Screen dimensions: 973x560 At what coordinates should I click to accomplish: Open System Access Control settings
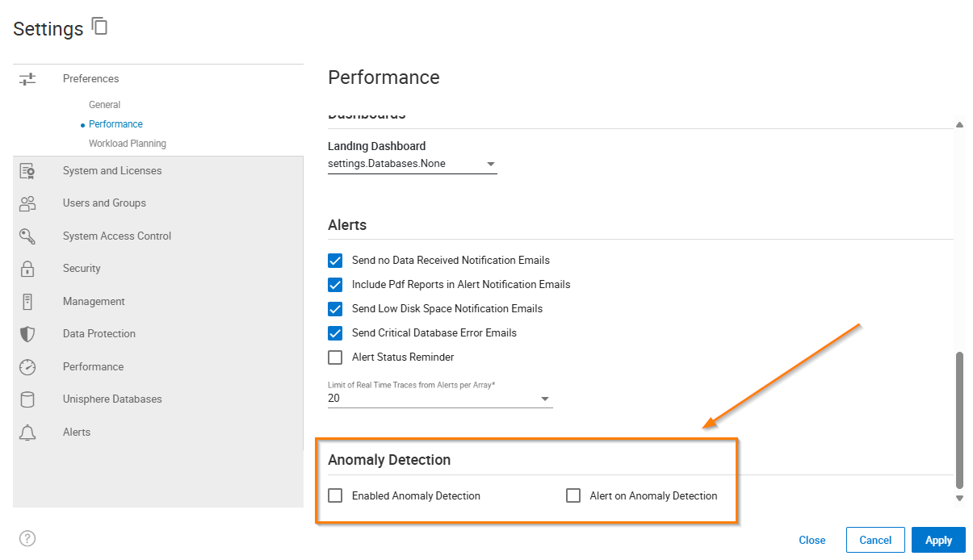point(116,236)
